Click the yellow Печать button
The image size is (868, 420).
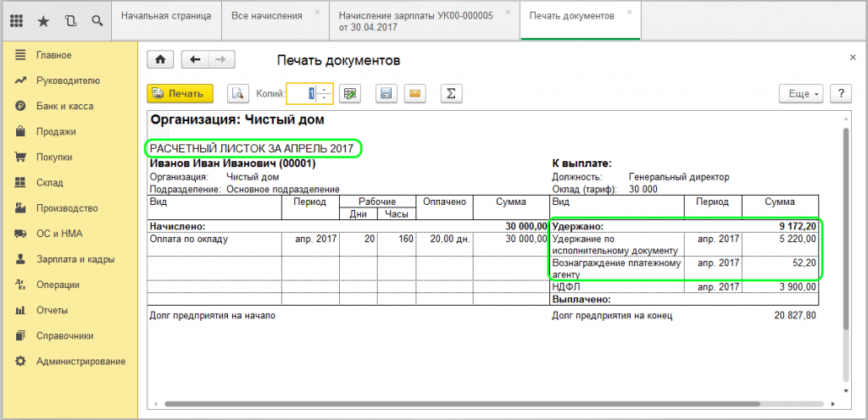tap(180, 93)
